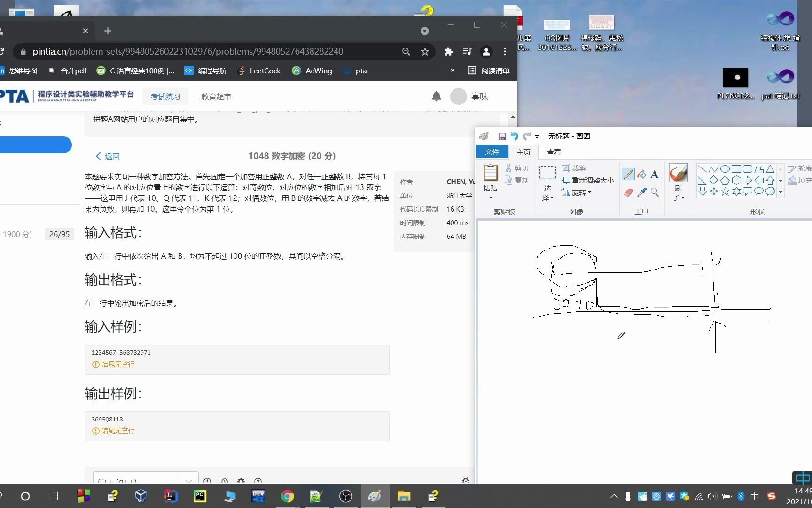Open the LeetCode bookmark

(260, 71)
